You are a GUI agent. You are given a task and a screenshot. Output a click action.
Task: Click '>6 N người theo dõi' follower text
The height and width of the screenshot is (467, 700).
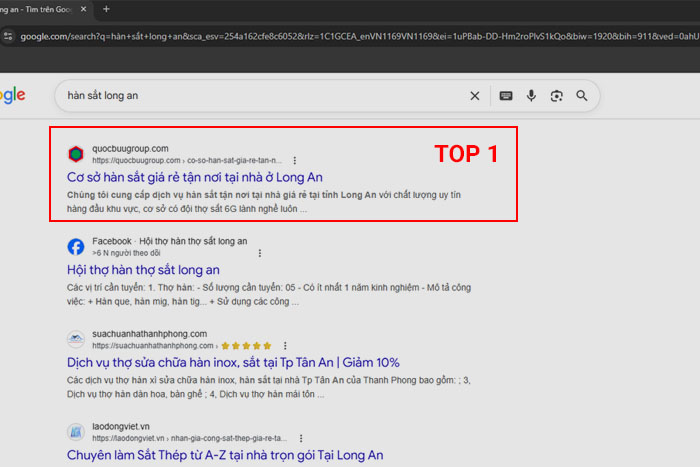pyautogui.click(x=126, y=253)
